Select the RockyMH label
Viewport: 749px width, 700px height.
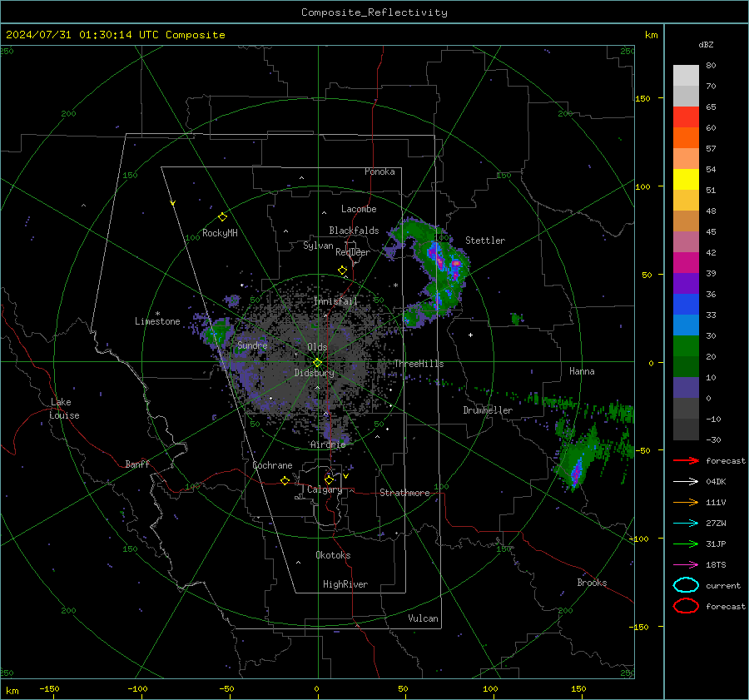220,233
